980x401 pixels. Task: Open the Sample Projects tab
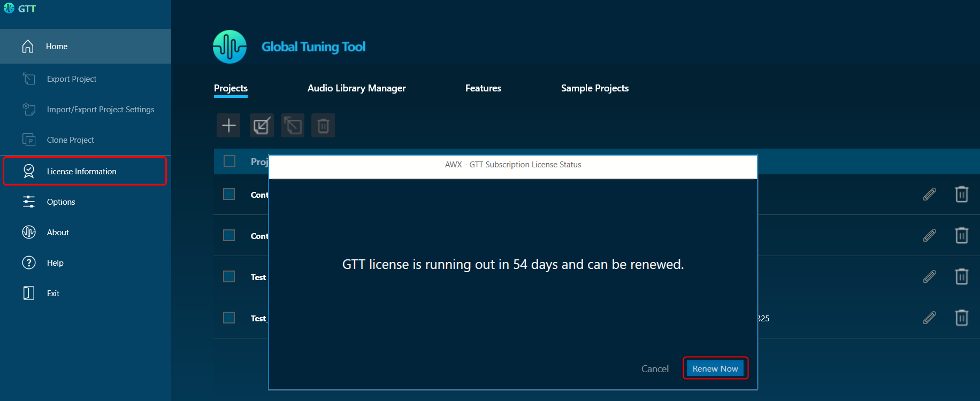coord(594,88)
